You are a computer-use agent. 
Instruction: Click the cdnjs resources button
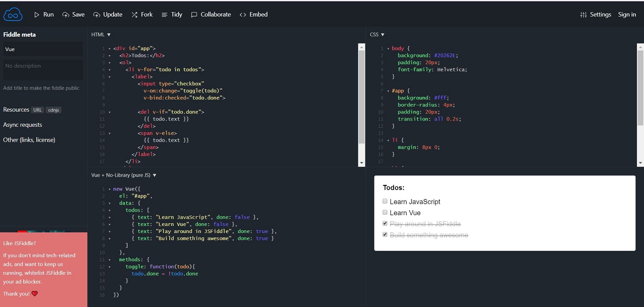tap(53, 110)
